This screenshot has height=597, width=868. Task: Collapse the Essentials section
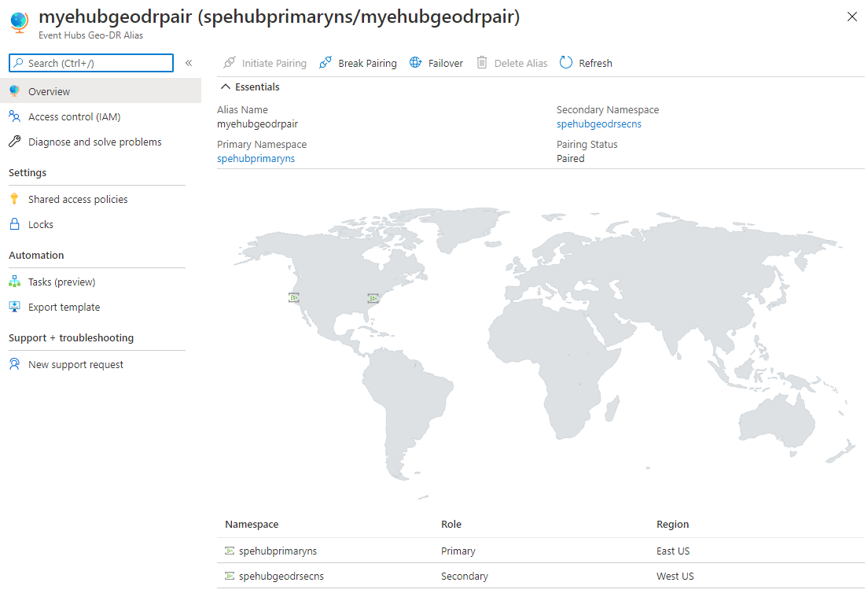(226, 87)
